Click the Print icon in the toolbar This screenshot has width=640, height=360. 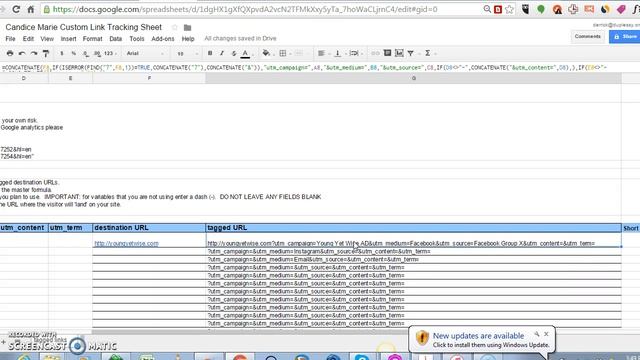pos(10,53)
